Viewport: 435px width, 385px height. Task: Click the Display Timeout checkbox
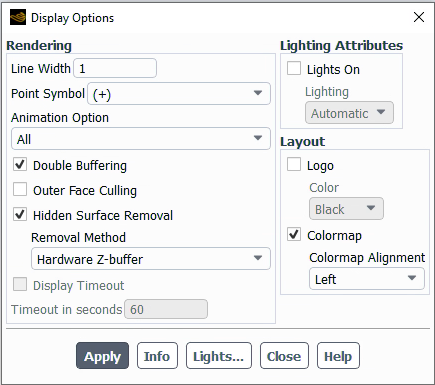20,285
